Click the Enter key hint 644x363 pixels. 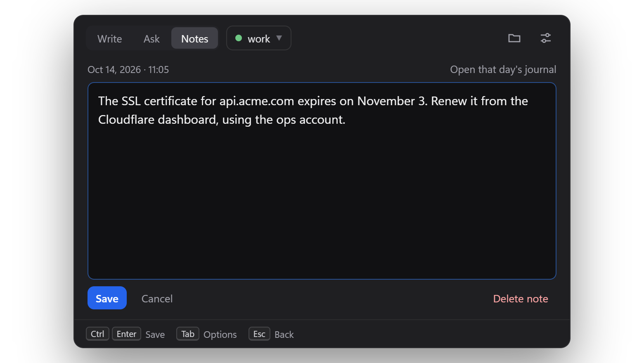[x=126, y=334]
